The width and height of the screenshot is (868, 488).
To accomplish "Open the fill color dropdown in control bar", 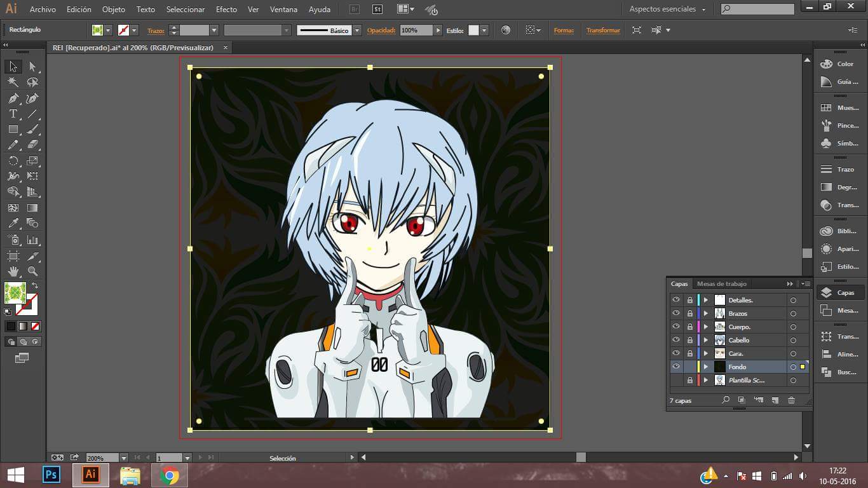I will (109, 30).
